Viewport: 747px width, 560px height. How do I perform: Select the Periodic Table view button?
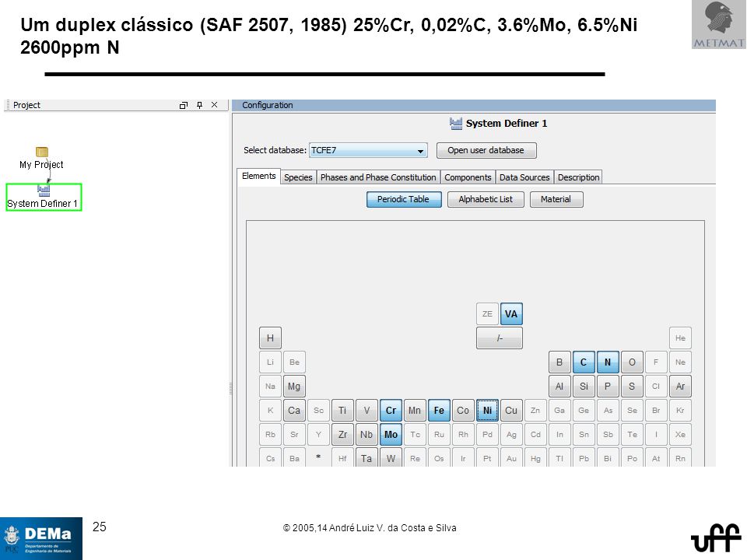pos(404,200)
